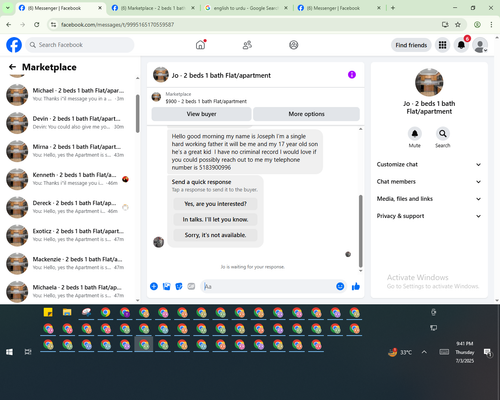Expand the Customize chat section

pyautogui.click(x=429, y=164)
